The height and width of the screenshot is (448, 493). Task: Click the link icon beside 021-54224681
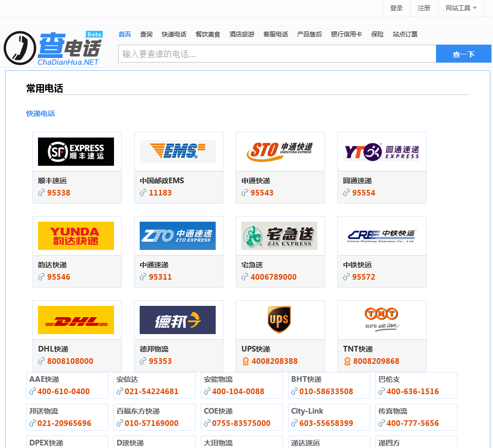click(x=120, y=391)
